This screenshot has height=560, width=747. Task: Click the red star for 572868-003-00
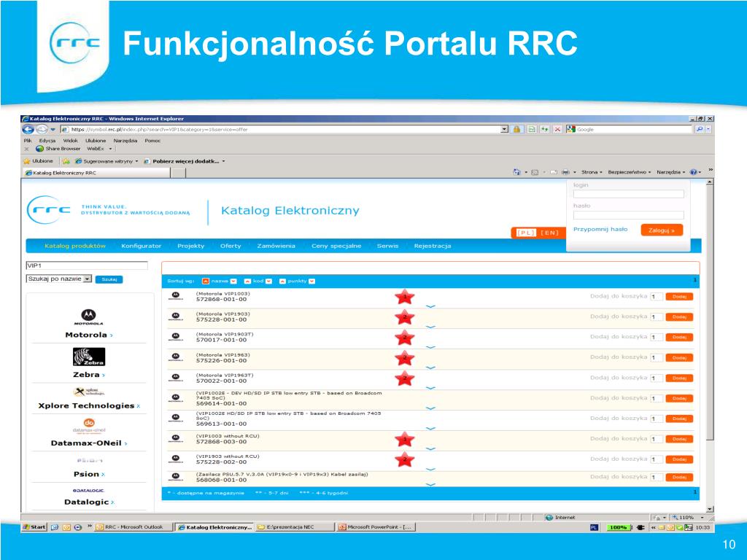[x=404, y=439]
